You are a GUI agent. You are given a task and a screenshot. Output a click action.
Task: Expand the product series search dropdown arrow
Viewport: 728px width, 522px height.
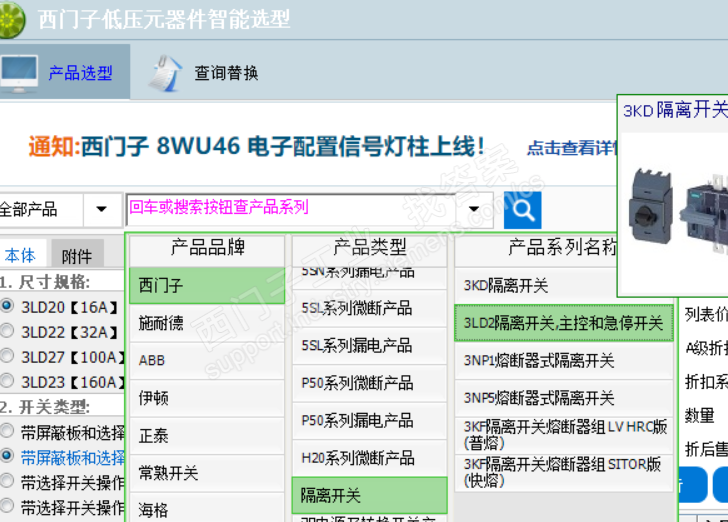coord(474,209)
